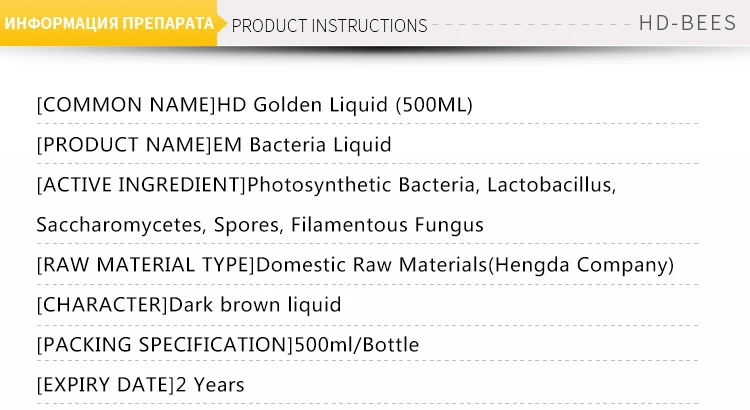The height and width of the screenshot is (410, 750).
Task: Select the [ACTIVE INGREDIENT] label
Action: [142, 185]
